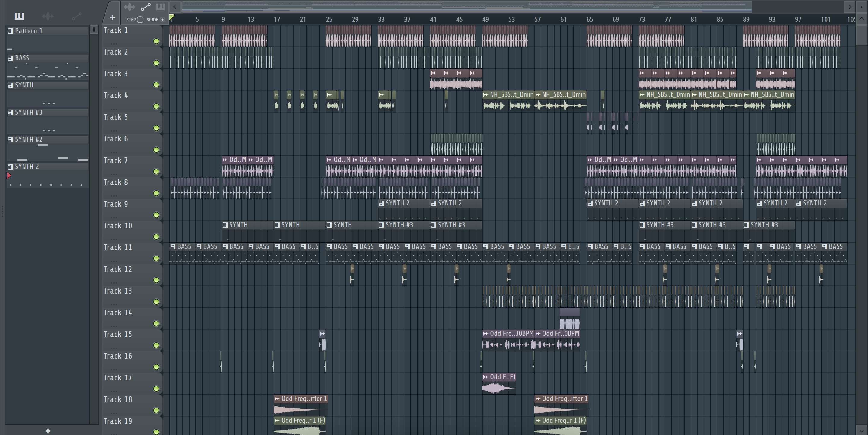Switch picker panel to patterns (piano keys icon)
This screenshot has width=868, height=435.
[x=19, y=16]
